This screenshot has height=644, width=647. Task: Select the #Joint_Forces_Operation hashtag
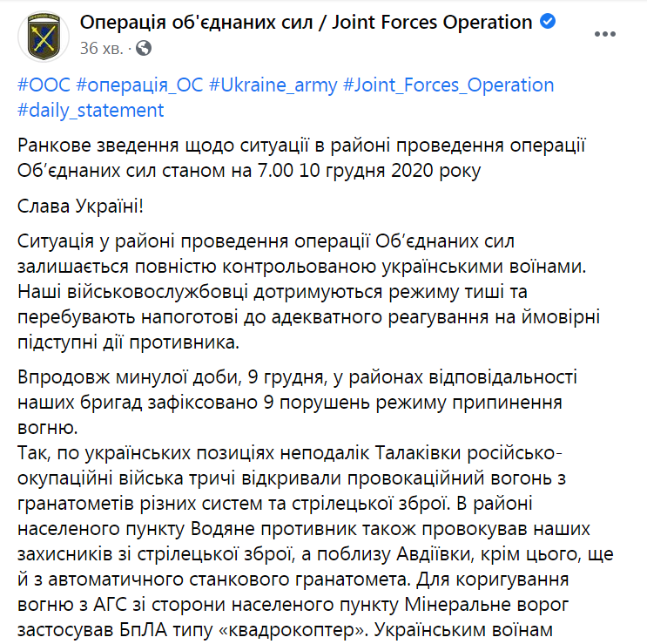[449, 85]
